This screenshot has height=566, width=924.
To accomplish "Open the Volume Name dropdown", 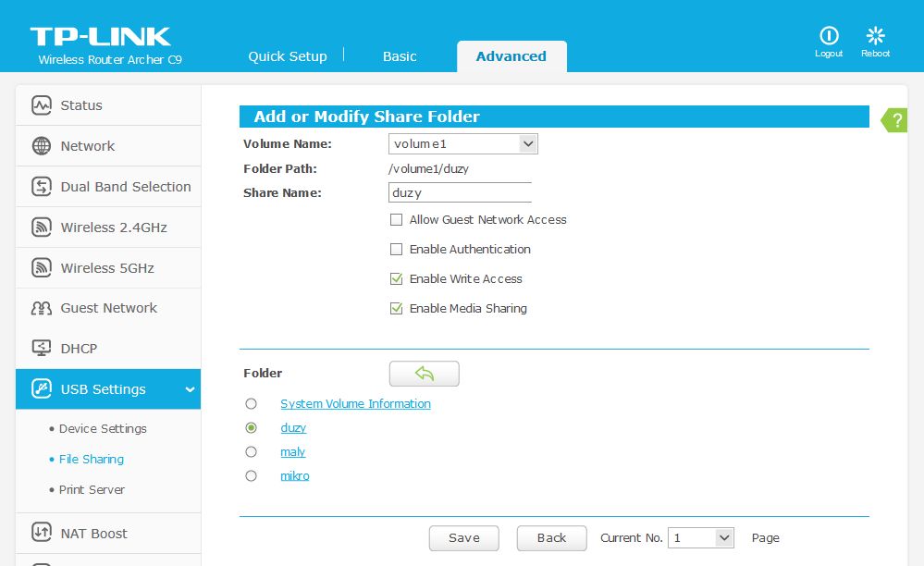I will [463, 143].
